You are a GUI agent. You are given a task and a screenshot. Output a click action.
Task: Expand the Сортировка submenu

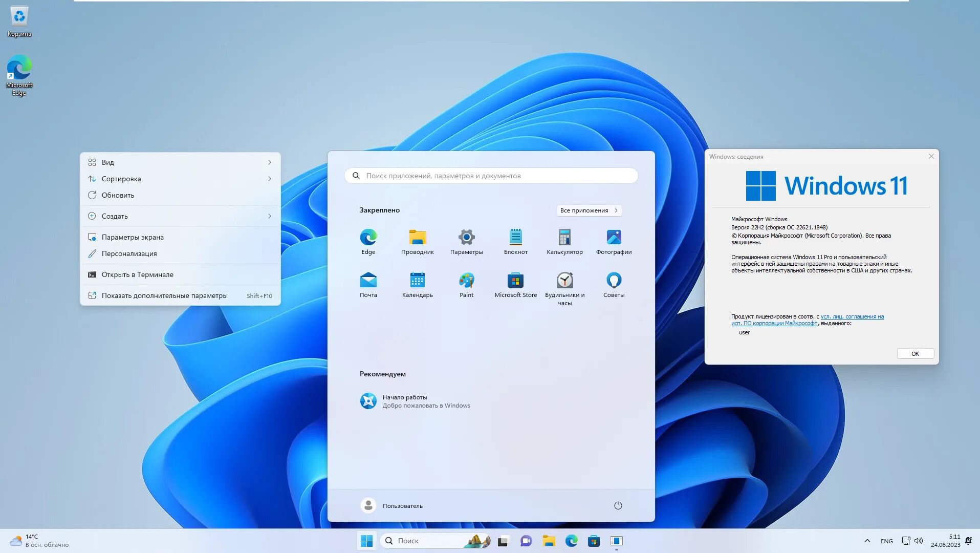point(180,179)
